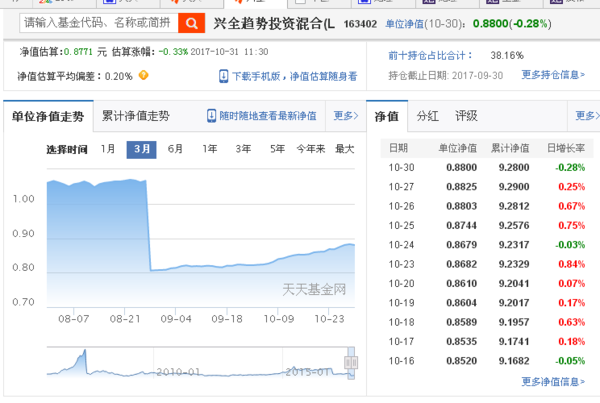The image size is (600, 403).
Task: Open the 更多净值信息 link
Action: pyautogui.click(x=553, y=381)
